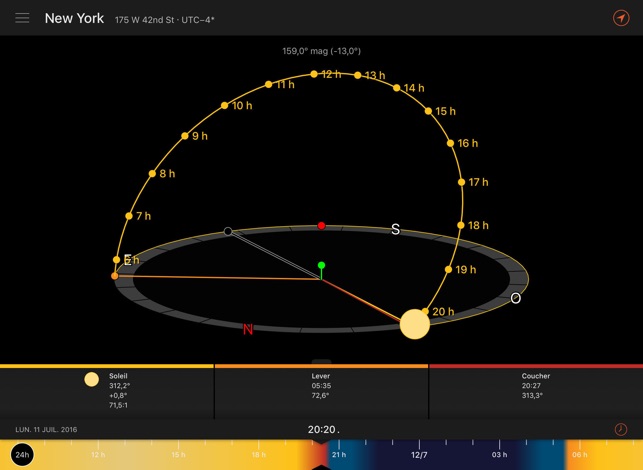Toggle the 24h timeline range button
The width and height of the screenshot is (643, 470).
(22, 454)
